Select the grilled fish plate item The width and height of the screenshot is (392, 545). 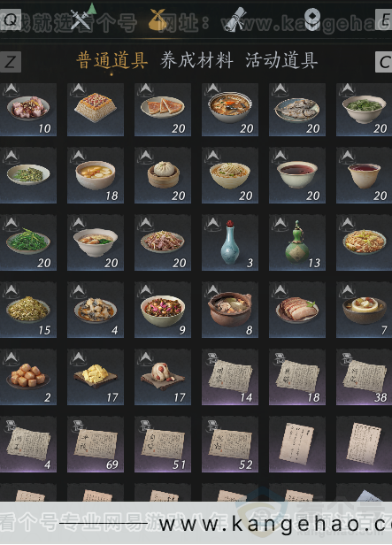pyautogui.click(x=297, y=109)
